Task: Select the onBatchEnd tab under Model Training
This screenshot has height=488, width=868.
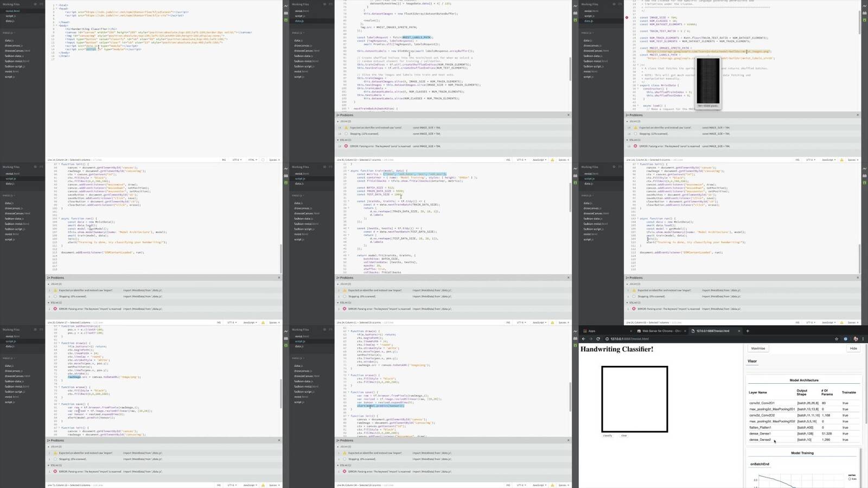Action: (x=759, y=464)
